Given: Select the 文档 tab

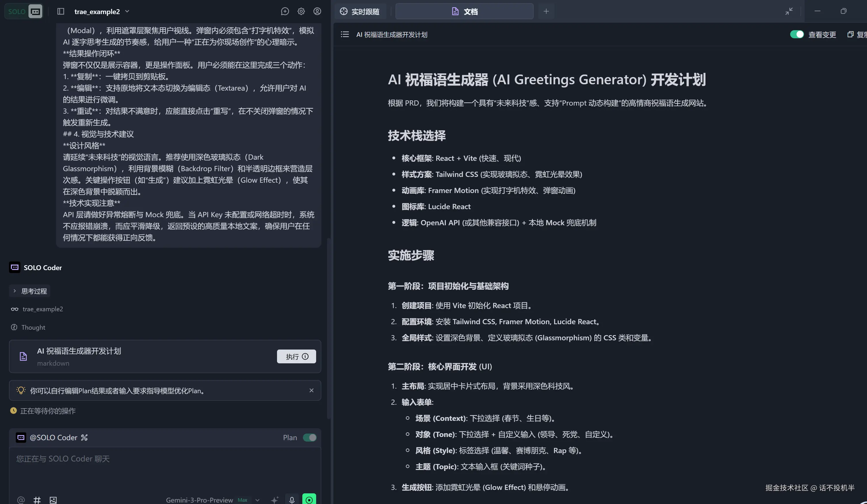Looking at the screenshot, I should click(464, 11).
